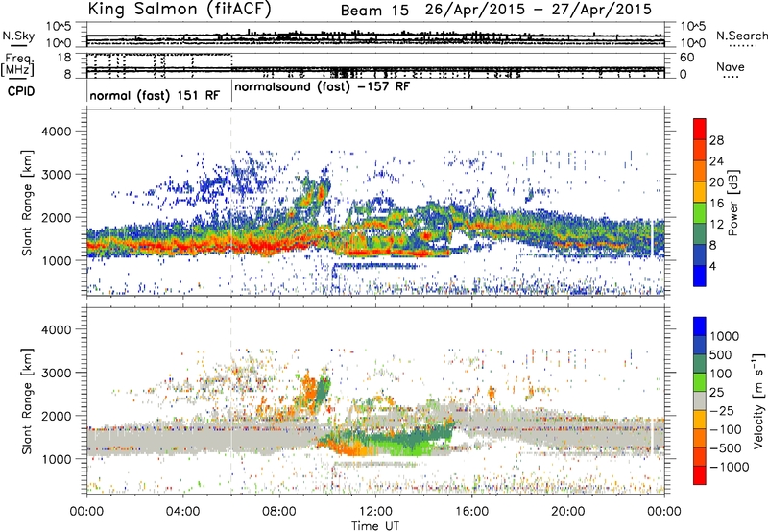Click the 'N.Search' legend label

[741, 36]
